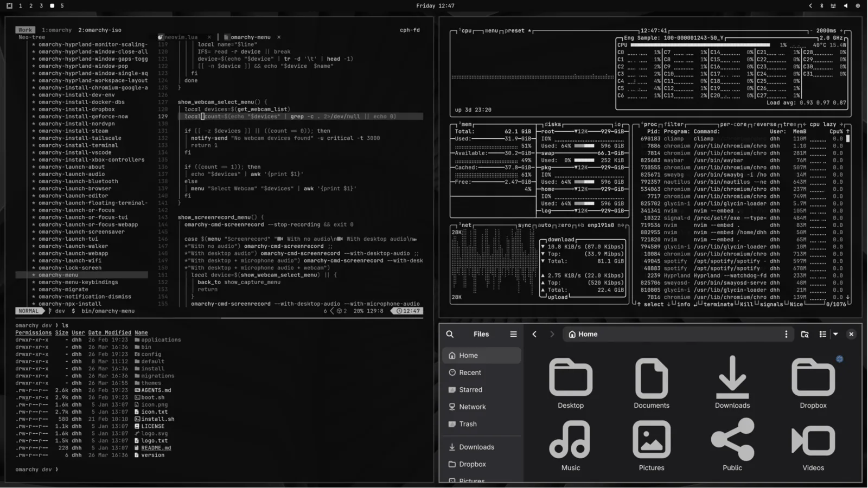
Task: Open Downloads bookmark in Files sidebar
Action: [x=482, y=447]
